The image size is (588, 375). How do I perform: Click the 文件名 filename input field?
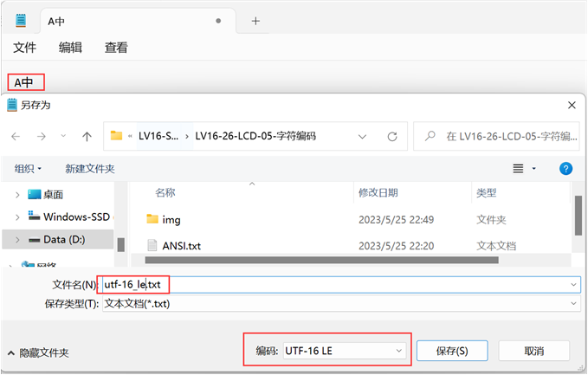pyautogui.click(x=364, y=284)
